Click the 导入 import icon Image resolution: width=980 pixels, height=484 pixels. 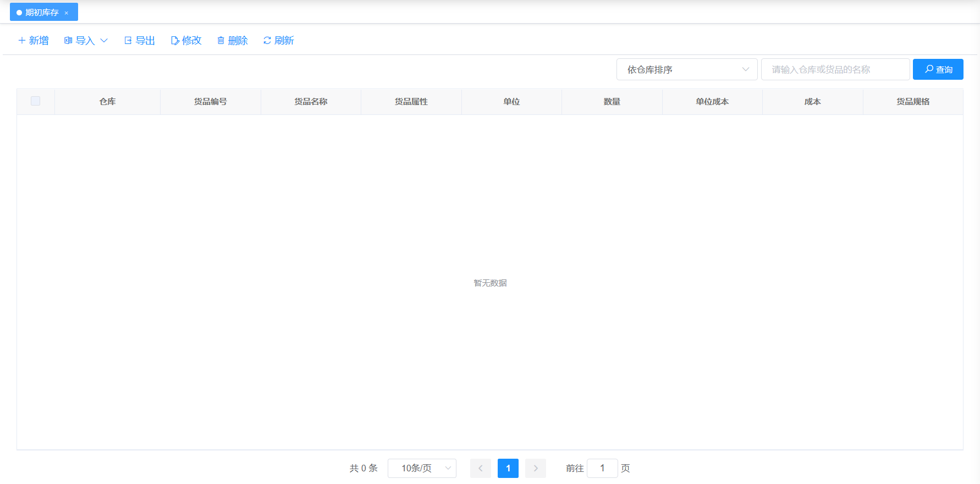point(68,41)
